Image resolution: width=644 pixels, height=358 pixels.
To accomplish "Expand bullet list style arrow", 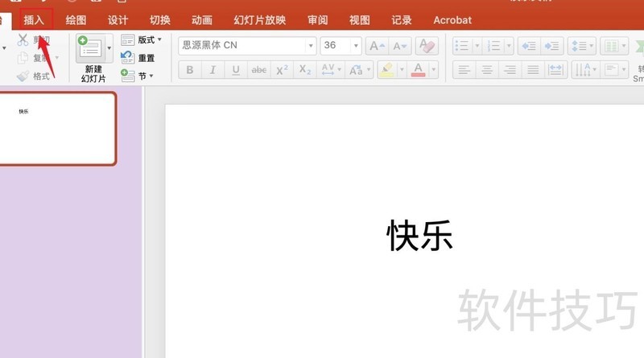I will (477, 46).
